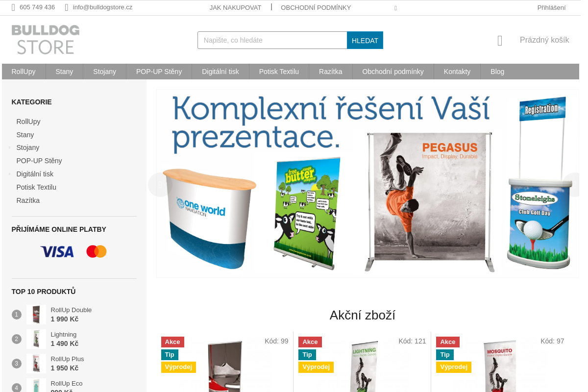The height and width of the screenshot is (392, 588).
Task: Click the Bulldog Store logo
Action: click(x=46, y=40)
